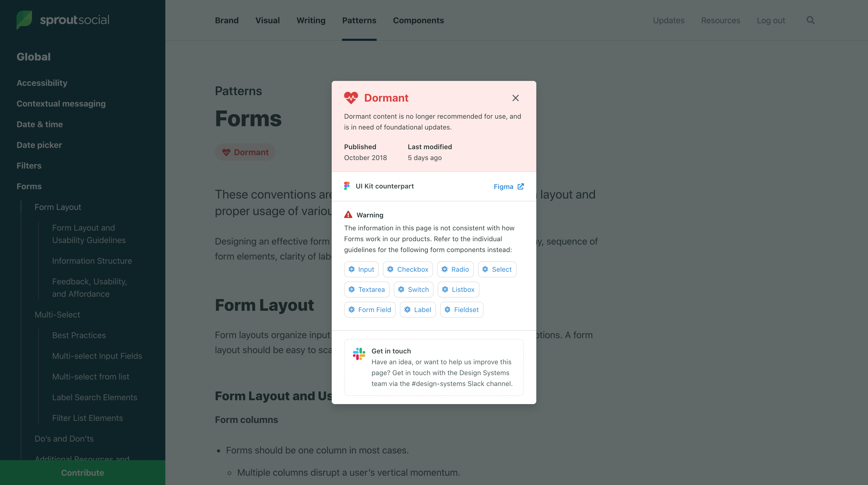This screenshot has width=868, height=485.
Task: Select the Patterns navigation tab
Action: pos(359,20)
